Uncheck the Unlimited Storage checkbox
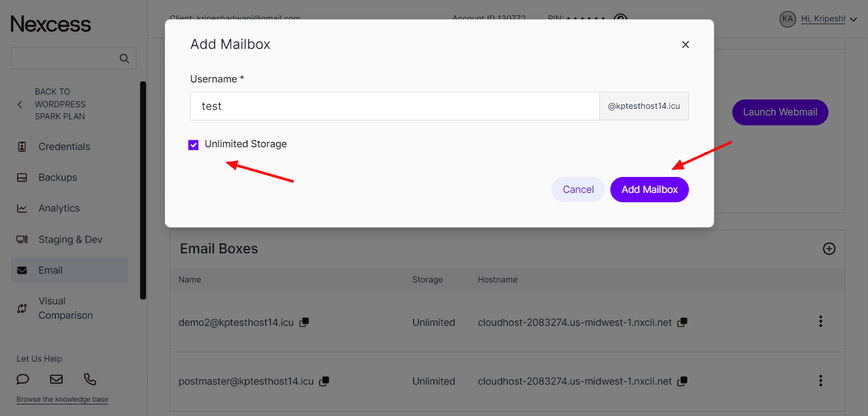The width and height of the screenshot is (868, 416). (193, 145)
